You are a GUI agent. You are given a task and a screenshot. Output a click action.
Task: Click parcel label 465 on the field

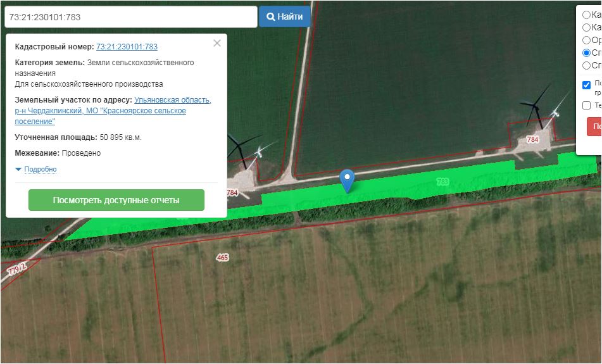coord(222,258)
